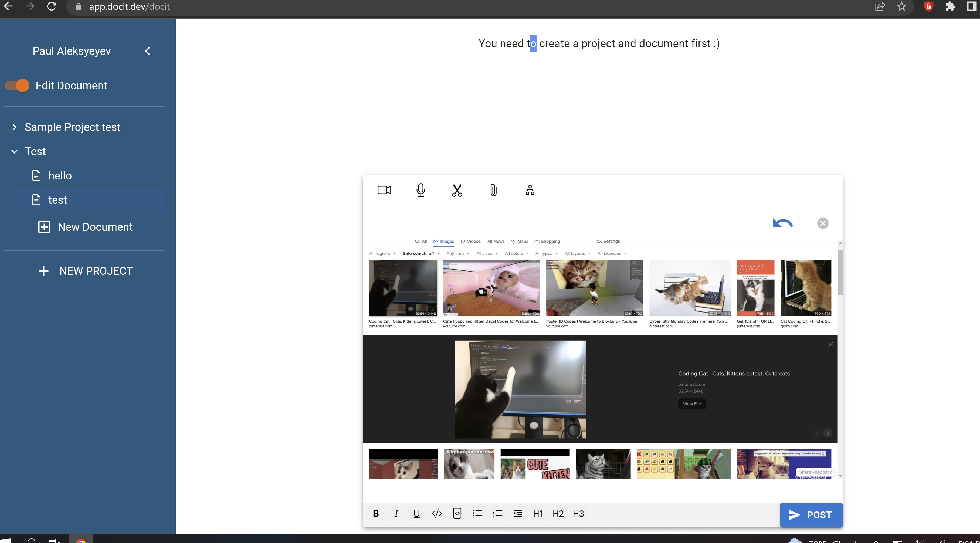Click the user name Paul Aleksyeyev
This screenshot has width=980, height=543.
pyautogui.click(x=72, y=51)
